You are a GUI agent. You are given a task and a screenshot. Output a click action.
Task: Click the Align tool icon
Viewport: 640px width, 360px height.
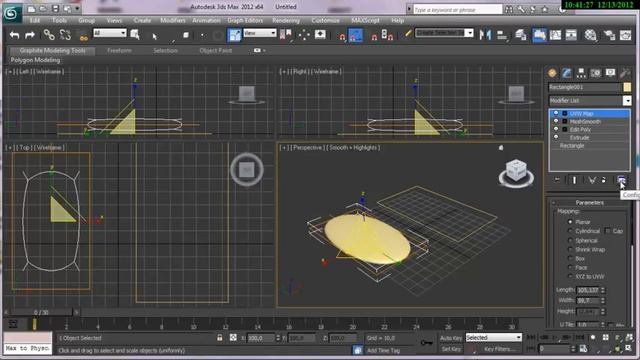pyautogui.click(x=502, y=36)
